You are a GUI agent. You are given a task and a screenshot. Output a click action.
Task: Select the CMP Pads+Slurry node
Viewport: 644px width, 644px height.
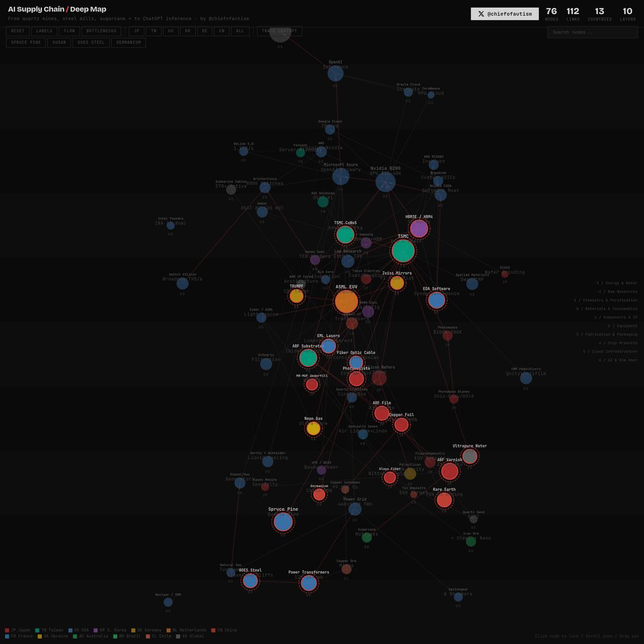tap(526, 378)
